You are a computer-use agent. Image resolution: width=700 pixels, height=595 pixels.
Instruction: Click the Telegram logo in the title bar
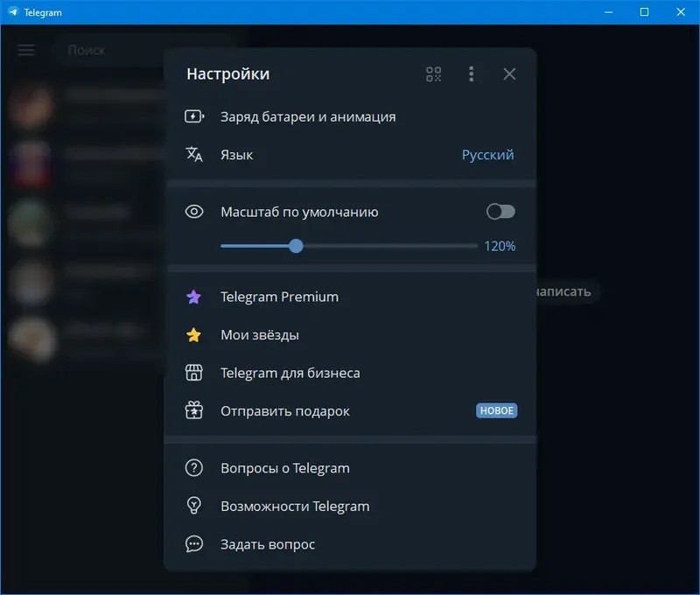[13, 12]
